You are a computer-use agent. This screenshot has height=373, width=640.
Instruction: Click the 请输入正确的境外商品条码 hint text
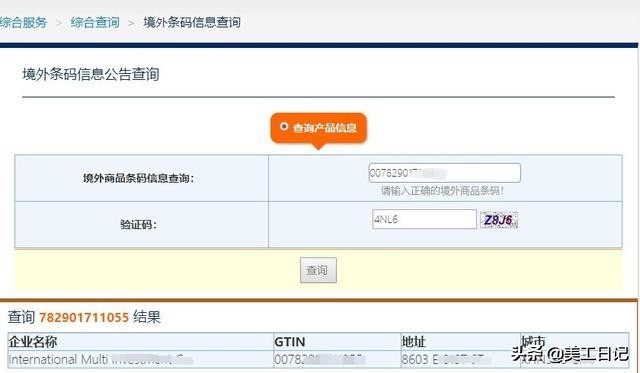442,191
